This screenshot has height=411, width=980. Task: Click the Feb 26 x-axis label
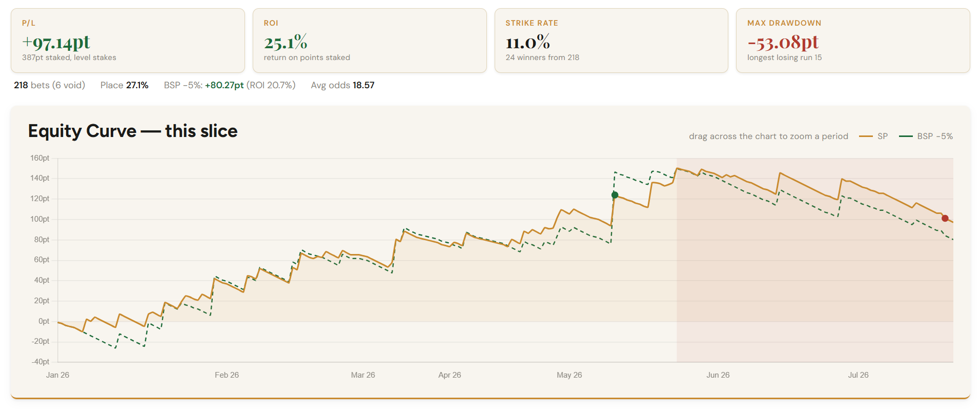point(227,375)
